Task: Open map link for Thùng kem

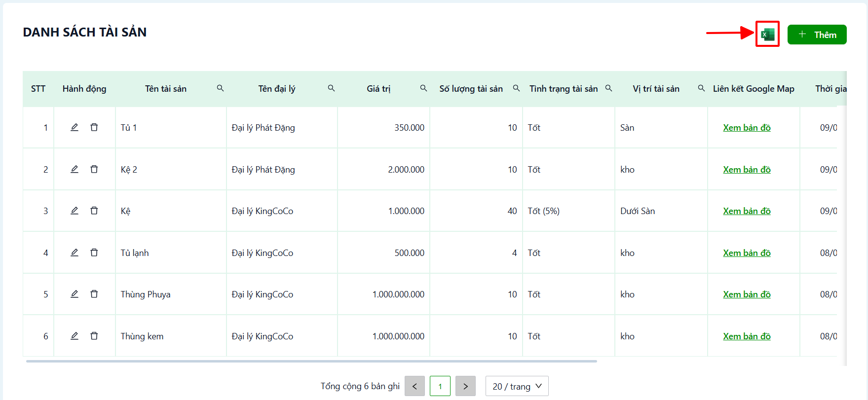Action: click(747, 336)
